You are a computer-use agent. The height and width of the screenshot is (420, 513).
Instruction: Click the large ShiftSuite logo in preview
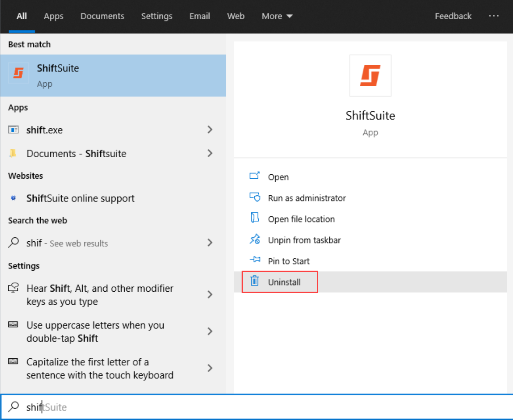[x=370, y=76]
